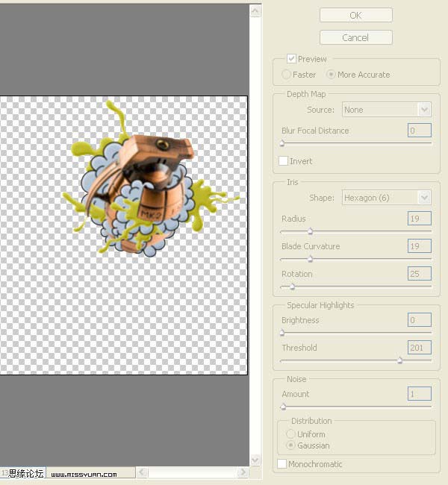Viewport: 448px width, 485px height.
Task: Select Gaussian noise distribution
Action: (290, 445)
